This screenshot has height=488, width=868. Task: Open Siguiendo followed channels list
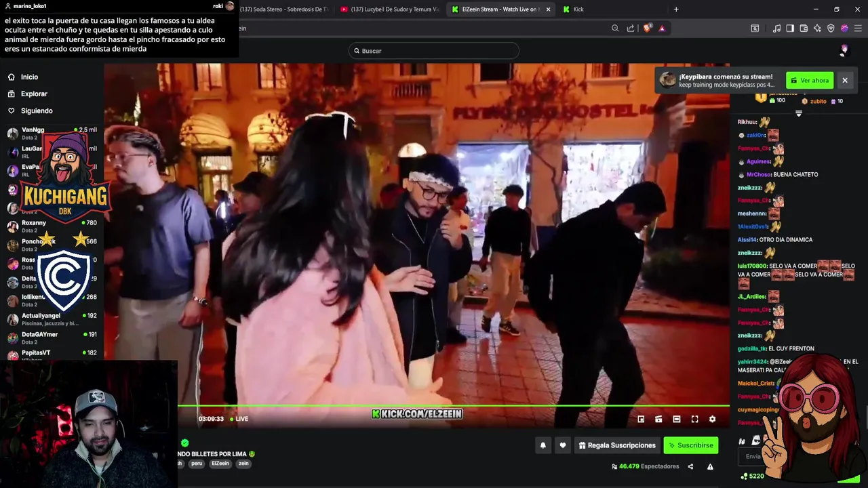pos(37,111)
